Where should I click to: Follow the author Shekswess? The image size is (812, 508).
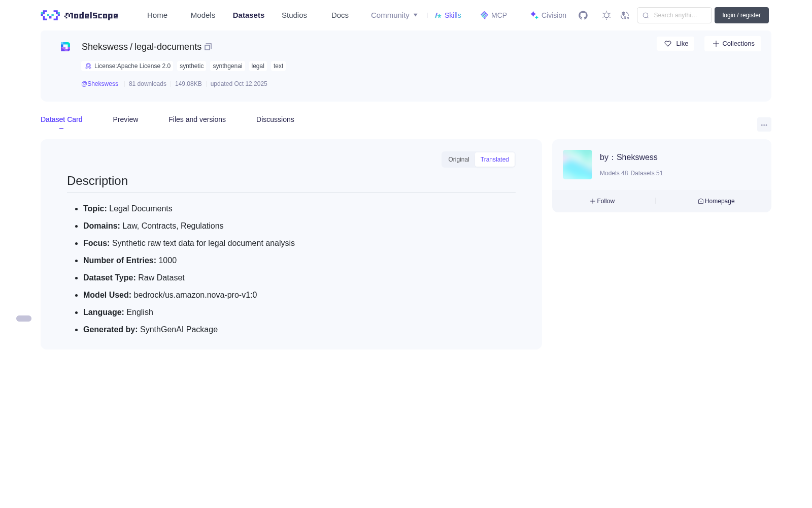pyautogui.click(x=602, y=201)
